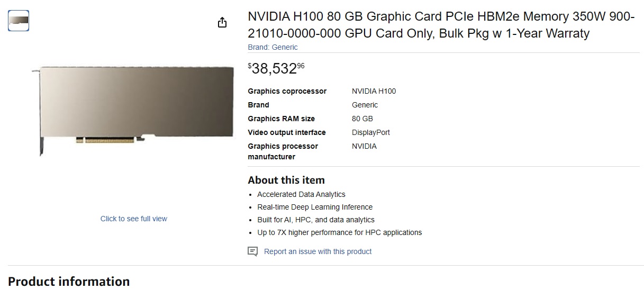Click the 'Graphics processor manufacturer' label
Screen dimensions: 644x289
[x=283, y=151]
